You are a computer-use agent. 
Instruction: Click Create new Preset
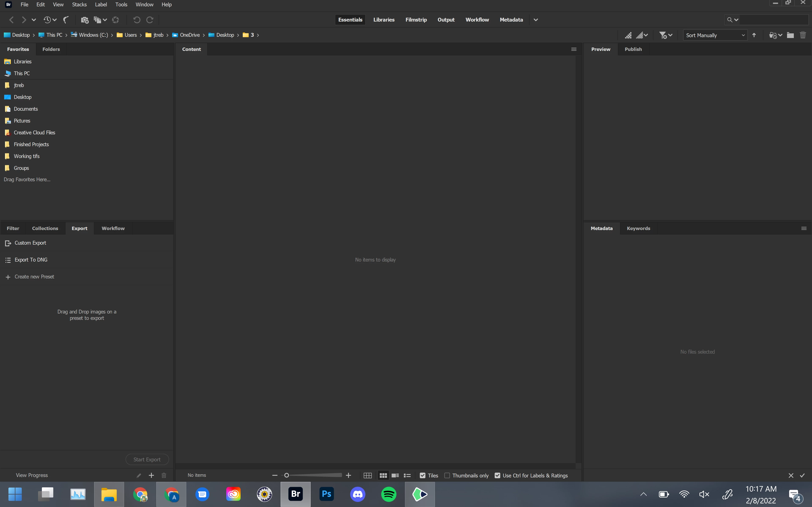click(x=34, y=277)
